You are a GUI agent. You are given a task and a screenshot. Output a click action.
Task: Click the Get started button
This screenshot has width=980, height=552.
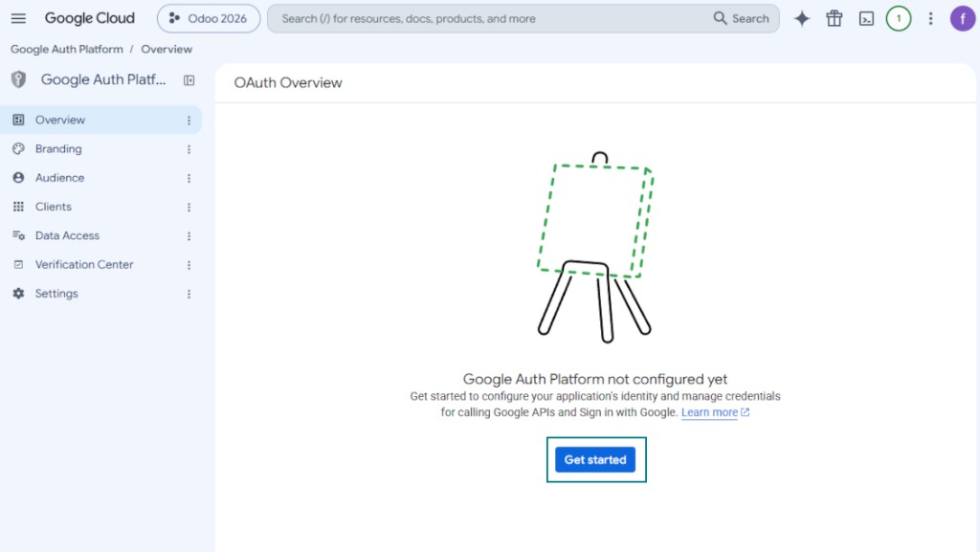click(x=595, y=459)
